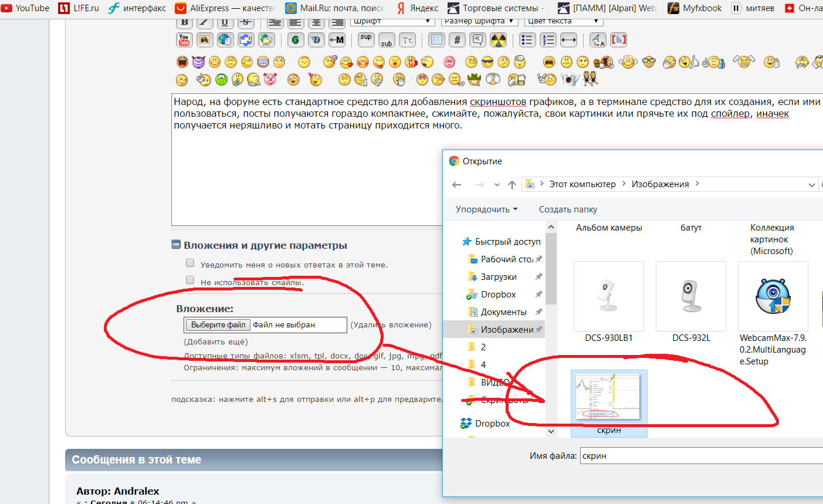Click the Добавить ещё link

(x=216, y=341)
